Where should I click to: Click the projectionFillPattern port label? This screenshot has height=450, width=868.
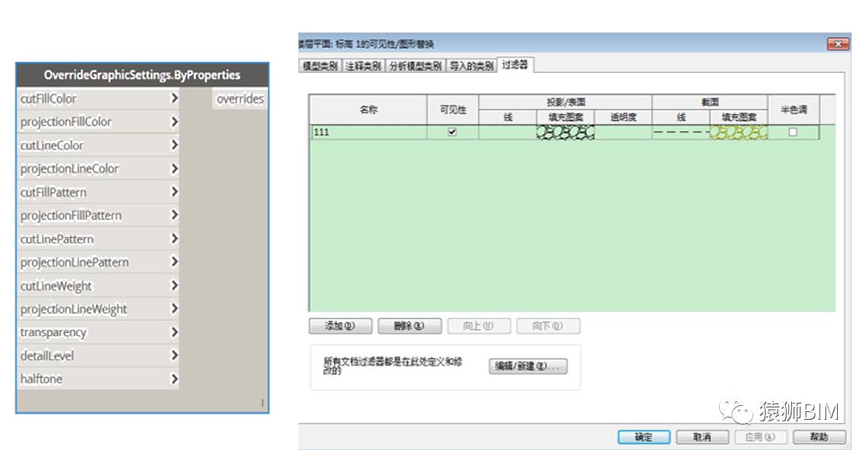(x=71, y=215)
